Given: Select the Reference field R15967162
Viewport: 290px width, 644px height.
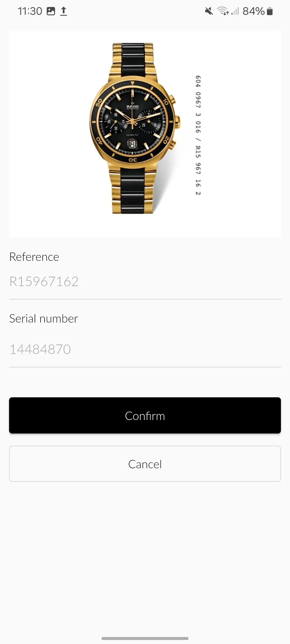Looking at the screenshot, I should pyautogui.click(x=145, y=282).
